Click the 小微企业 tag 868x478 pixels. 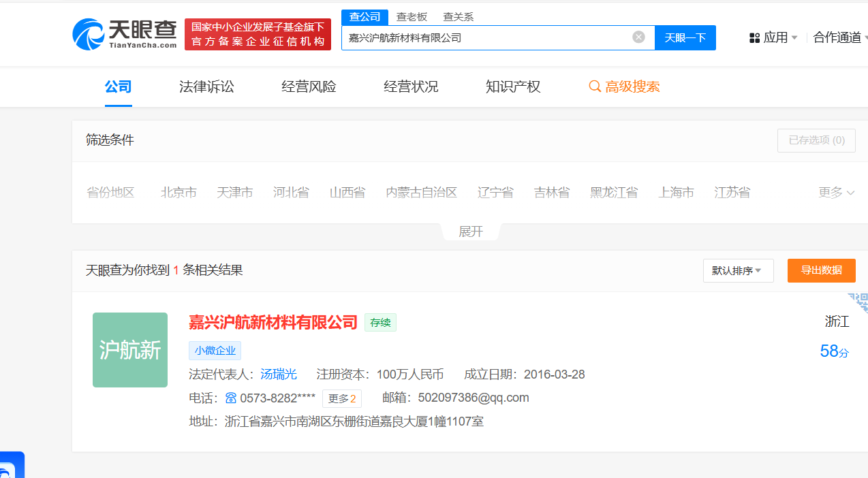click(215, 351)
